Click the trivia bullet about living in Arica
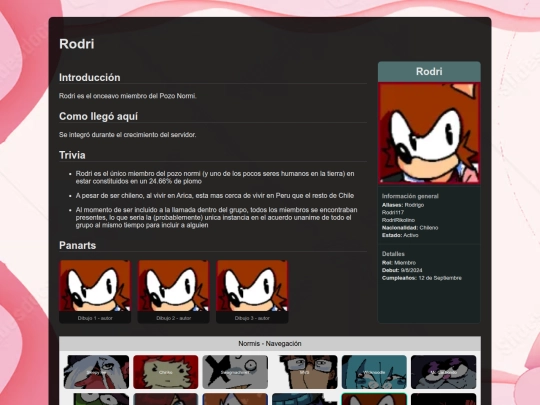 (215, 196)
